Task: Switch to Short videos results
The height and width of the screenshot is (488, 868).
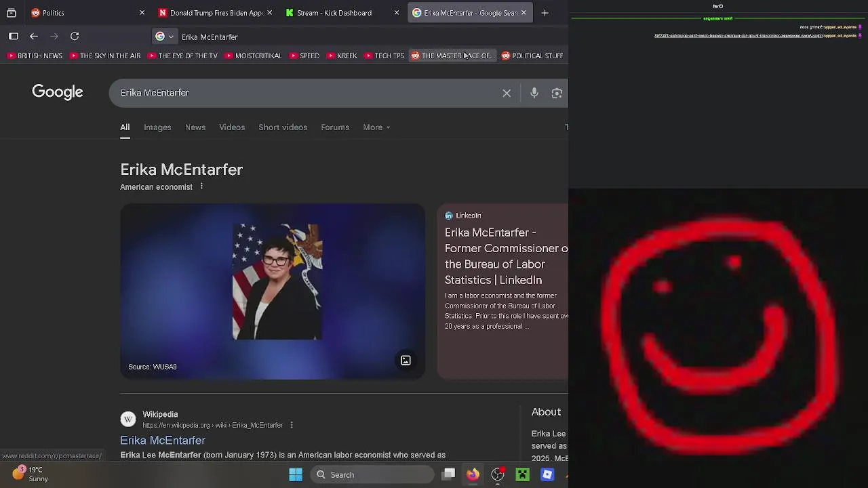Action: tap(283, 127)
